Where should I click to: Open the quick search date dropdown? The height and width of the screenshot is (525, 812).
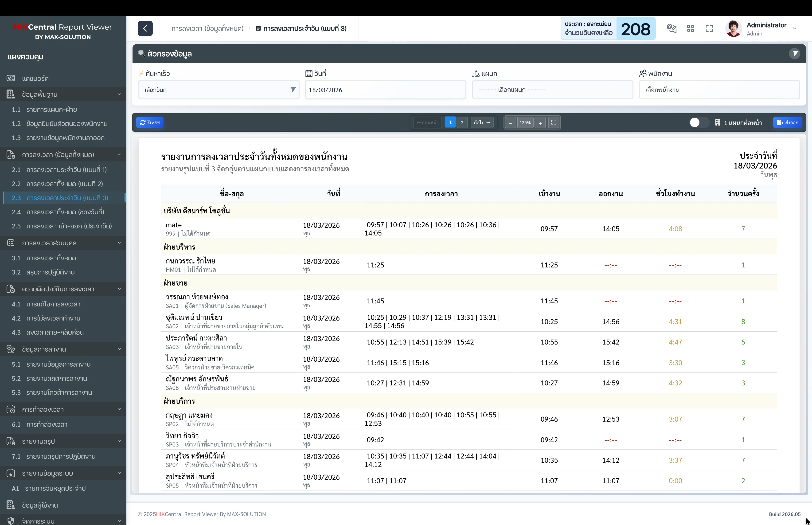pyautogui.click(x=219, y=90)
